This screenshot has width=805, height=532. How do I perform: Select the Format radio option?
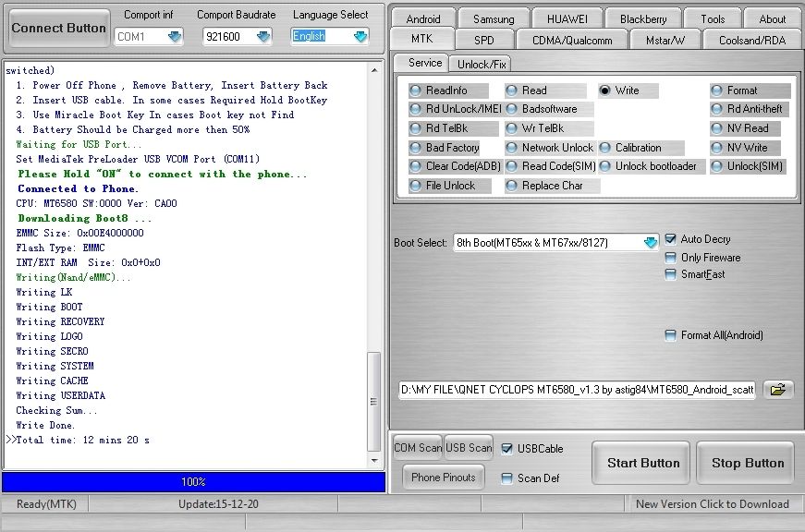click(x=718, y=91)
